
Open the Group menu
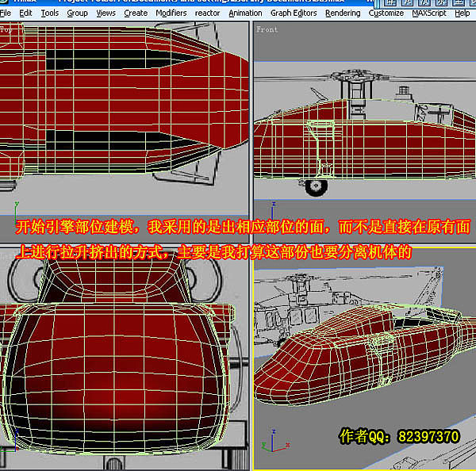click(77, 13)
